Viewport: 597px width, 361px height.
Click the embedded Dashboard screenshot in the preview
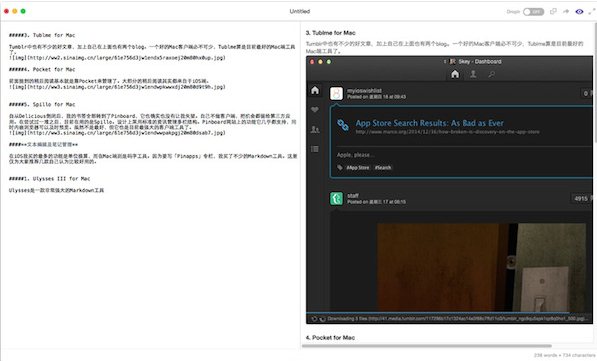click(449, 190)
